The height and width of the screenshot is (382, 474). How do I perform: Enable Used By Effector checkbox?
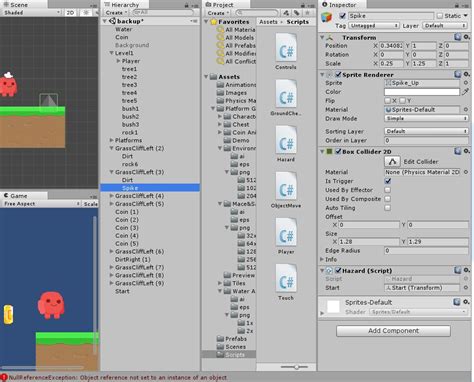pos(388,190)
